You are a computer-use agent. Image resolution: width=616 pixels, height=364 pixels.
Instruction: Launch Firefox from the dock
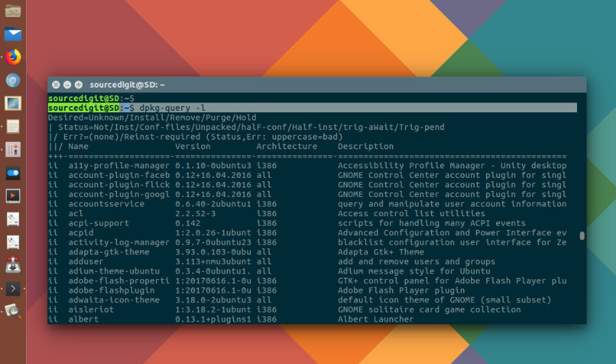click(13, 57)
